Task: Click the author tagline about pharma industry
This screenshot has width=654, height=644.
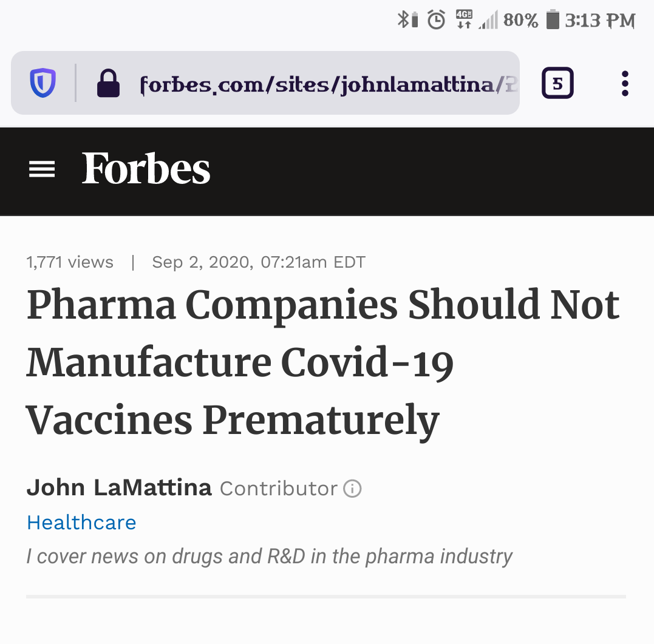Action: [270, 556]
